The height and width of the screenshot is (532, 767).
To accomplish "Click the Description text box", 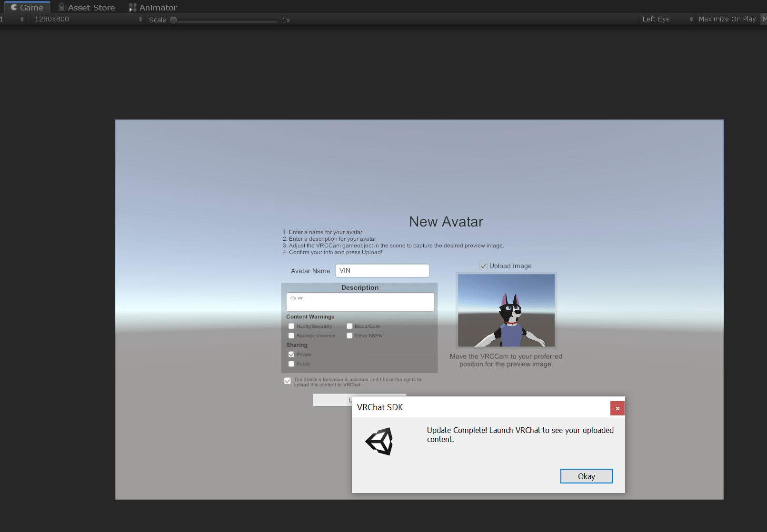I will pyautogui.click(x=360, y=302).
